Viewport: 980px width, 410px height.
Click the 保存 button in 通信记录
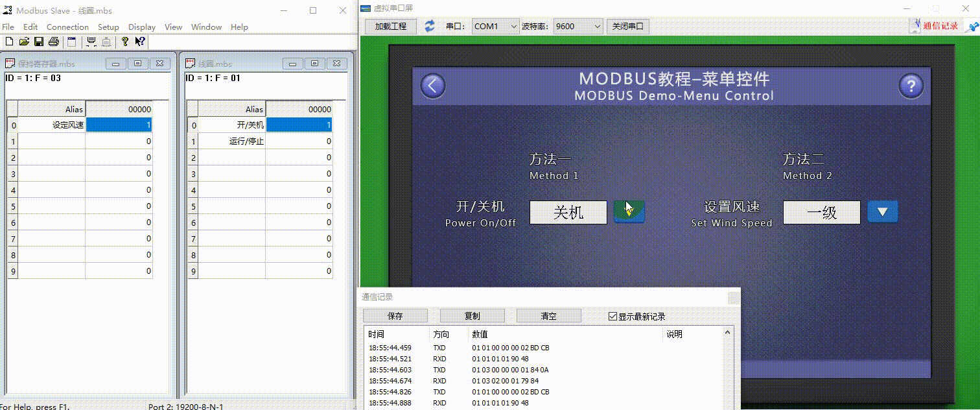tap(395, 316)
